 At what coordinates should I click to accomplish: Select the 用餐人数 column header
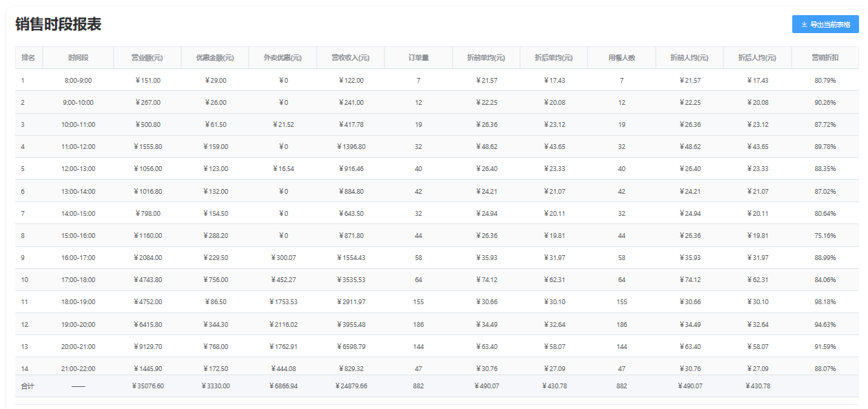tap(621, 58)
